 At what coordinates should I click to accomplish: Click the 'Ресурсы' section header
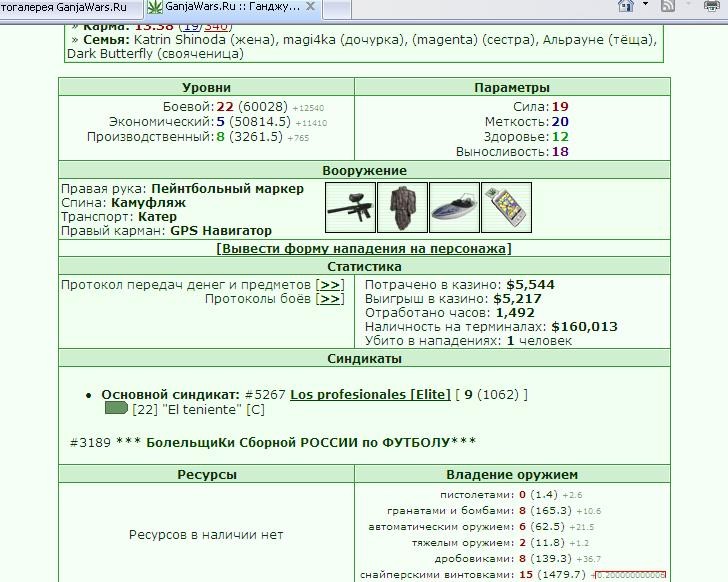pos(207,474)
